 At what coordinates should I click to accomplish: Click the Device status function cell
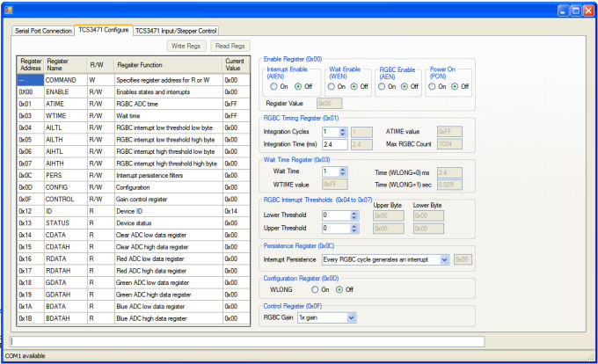169,223
